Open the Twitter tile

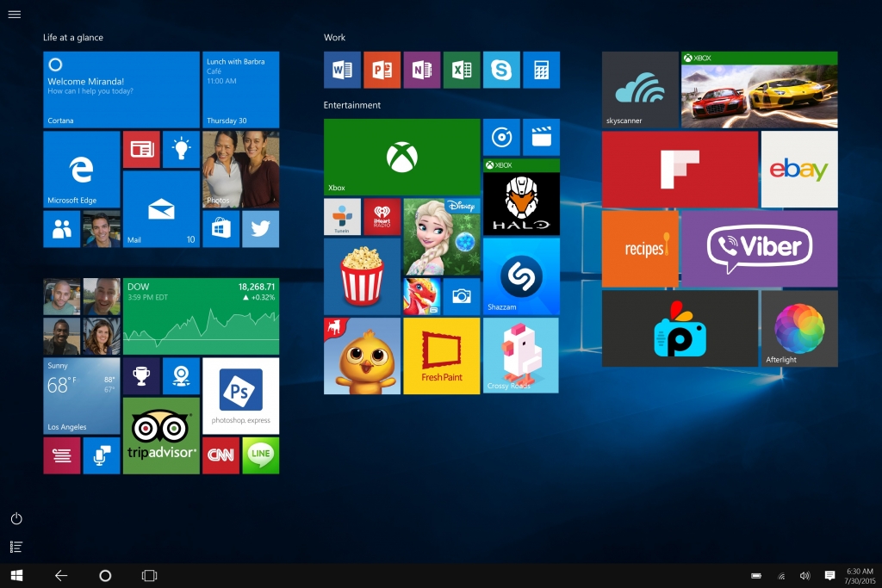[260, 229]
